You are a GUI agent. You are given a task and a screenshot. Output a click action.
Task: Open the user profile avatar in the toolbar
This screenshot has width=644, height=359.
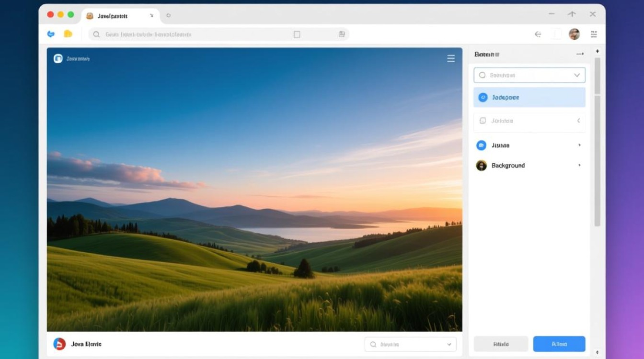pos(574,34)
